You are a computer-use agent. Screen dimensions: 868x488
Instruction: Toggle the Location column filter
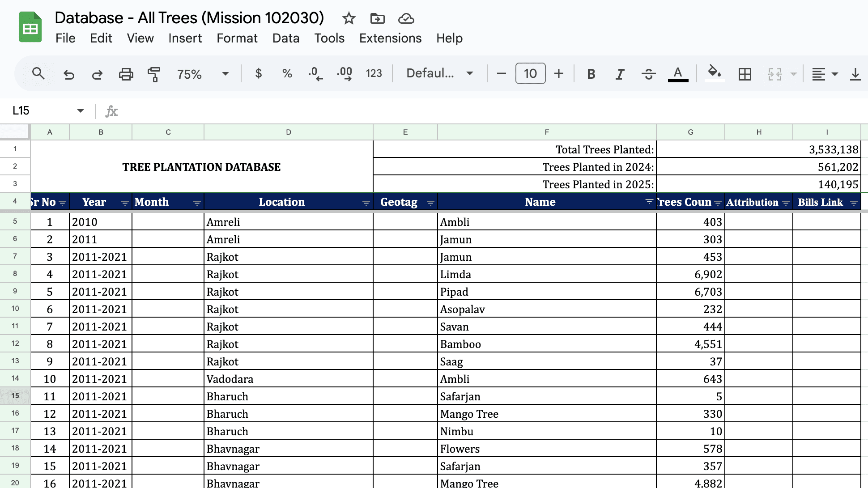(x=366, y=203)
